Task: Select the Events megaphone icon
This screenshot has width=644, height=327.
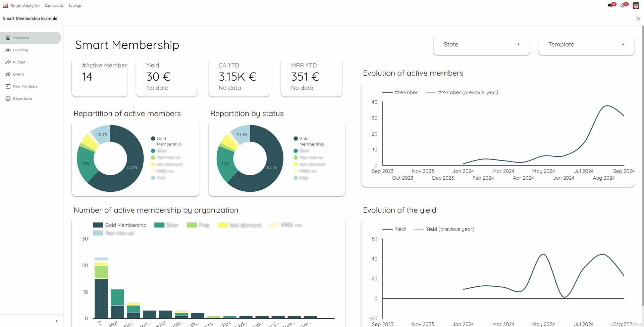Action: point(8,74)
